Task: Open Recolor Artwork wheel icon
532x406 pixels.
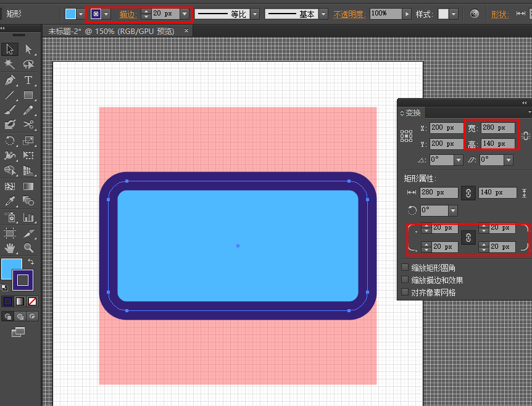Action: 475,14
